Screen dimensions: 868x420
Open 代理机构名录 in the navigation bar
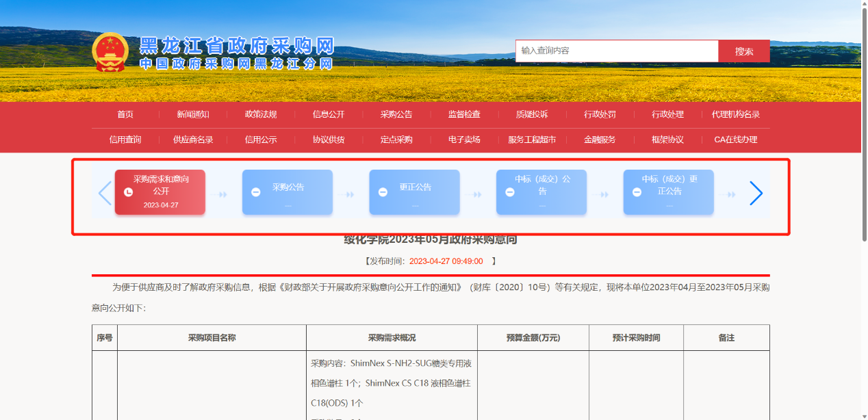[x=735, y=114]
